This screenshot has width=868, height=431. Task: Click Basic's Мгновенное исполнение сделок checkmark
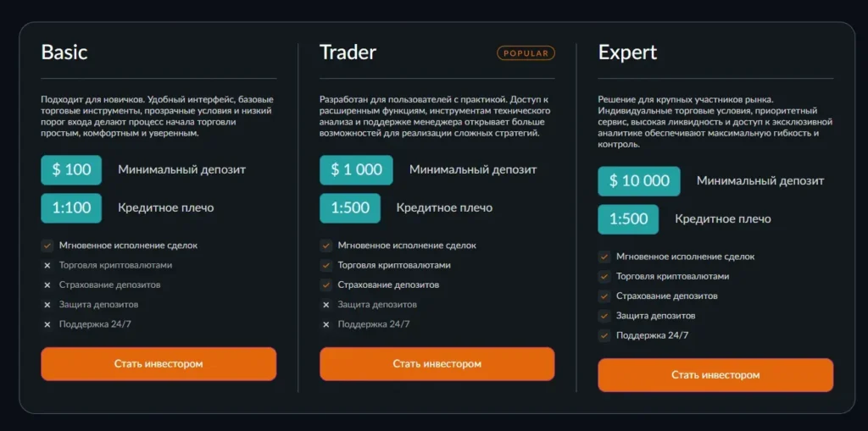47,246
